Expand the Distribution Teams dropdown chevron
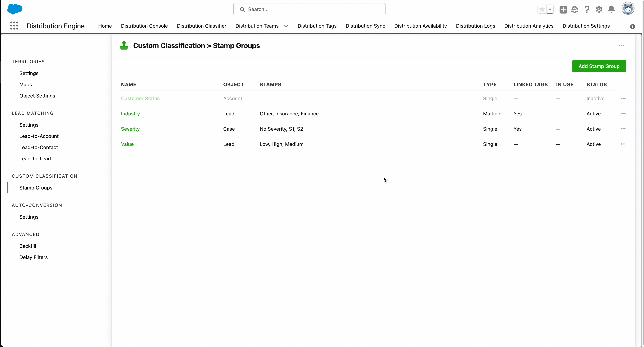Image resolution: width=644 pixels, height=347 pixels. 286,26
